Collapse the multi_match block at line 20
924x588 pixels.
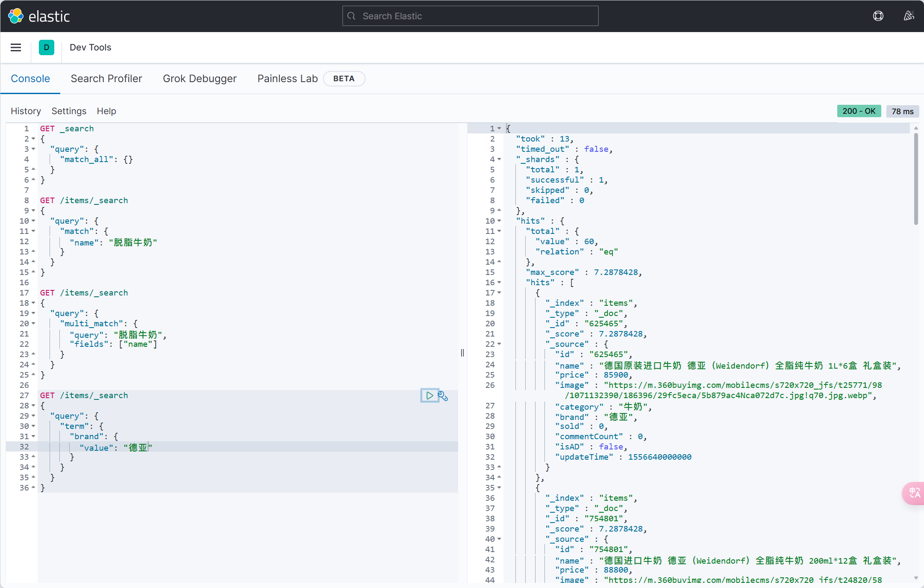click(x=33, y=324)
